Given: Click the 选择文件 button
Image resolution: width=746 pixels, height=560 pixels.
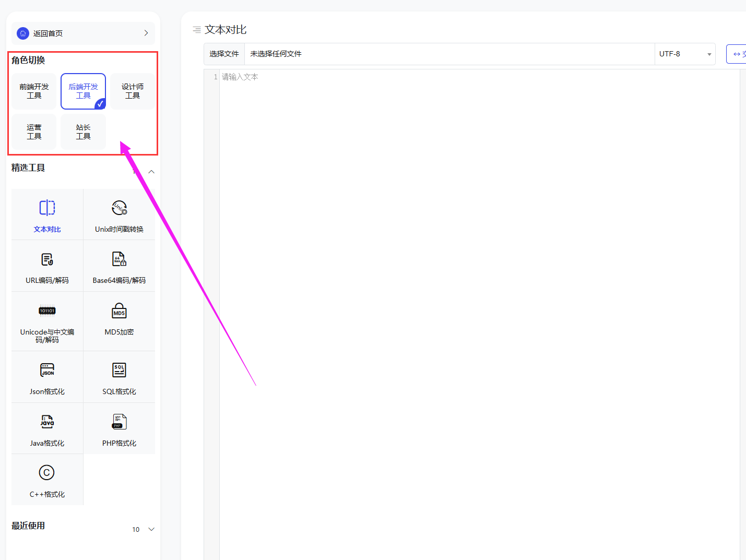Looking at the screenshot, I should (224, 54).
